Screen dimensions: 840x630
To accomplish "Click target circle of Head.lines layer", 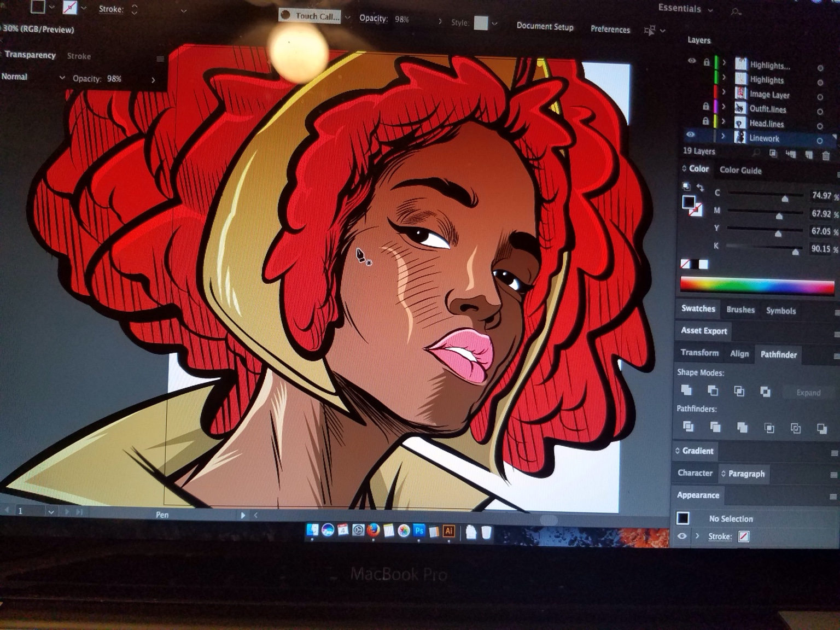I will 819,126.
